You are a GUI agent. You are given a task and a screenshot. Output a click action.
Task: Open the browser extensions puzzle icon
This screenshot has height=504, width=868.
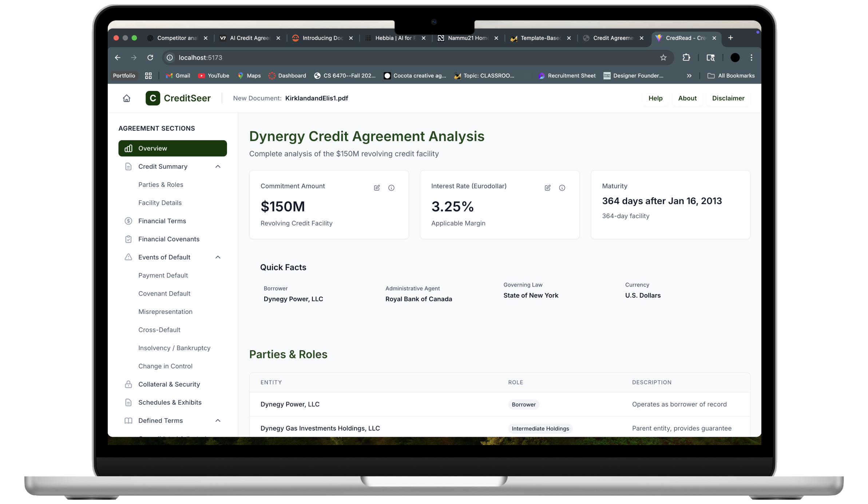(x=686, y=57)
